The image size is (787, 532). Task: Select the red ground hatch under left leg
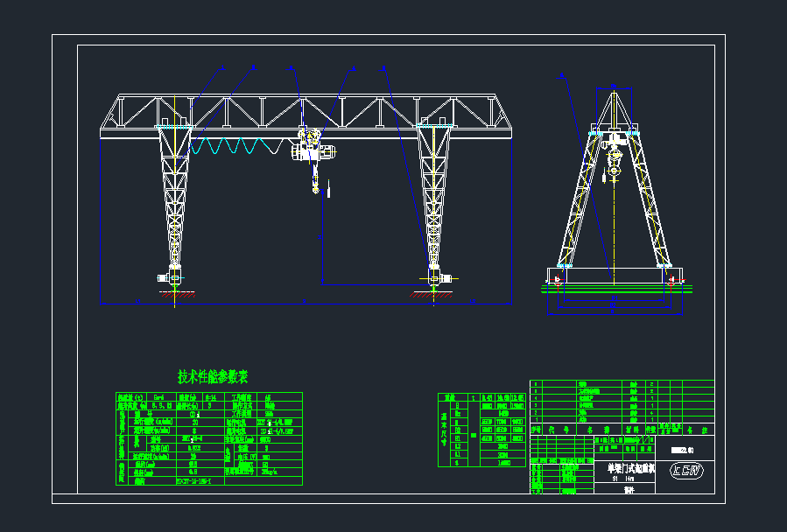[176, 294]
